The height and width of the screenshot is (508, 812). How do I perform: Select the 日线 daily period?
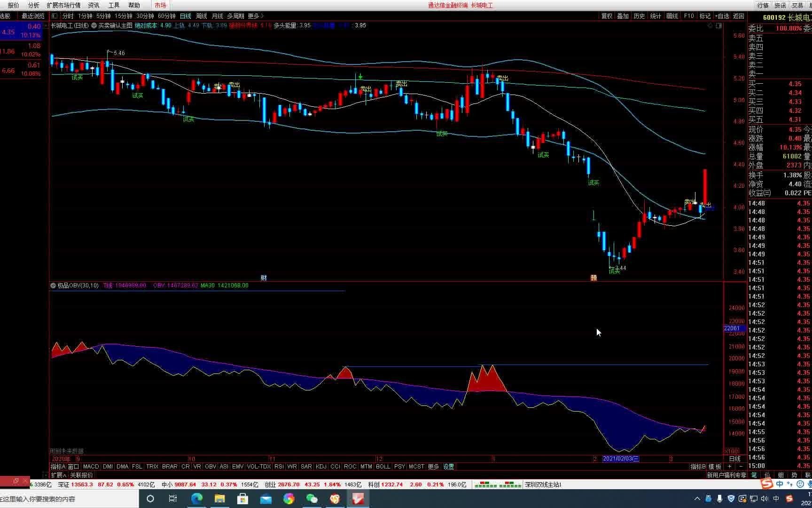coord(186,16)
